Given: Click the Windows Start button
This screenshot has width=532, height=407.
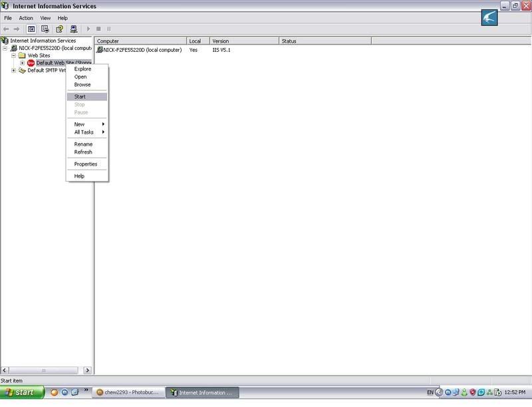Looking at the screenshot, I should coord(22,392).
